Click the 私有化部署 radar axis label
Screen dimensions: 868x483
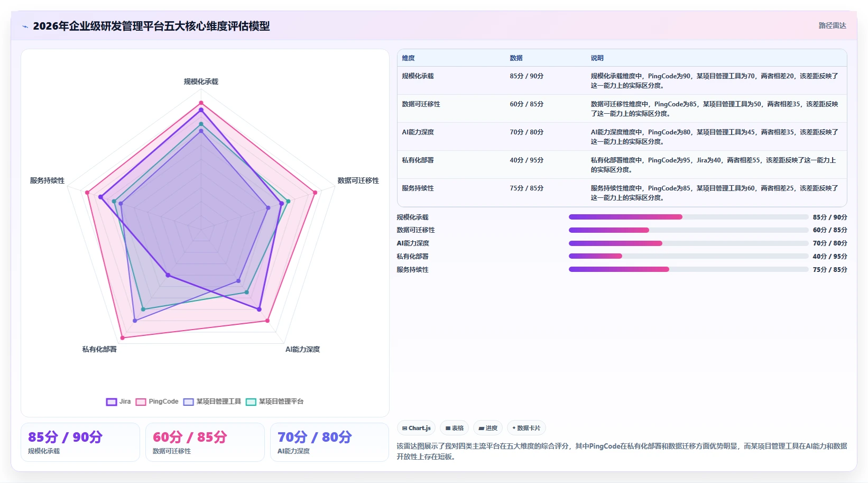coord(99,349)
